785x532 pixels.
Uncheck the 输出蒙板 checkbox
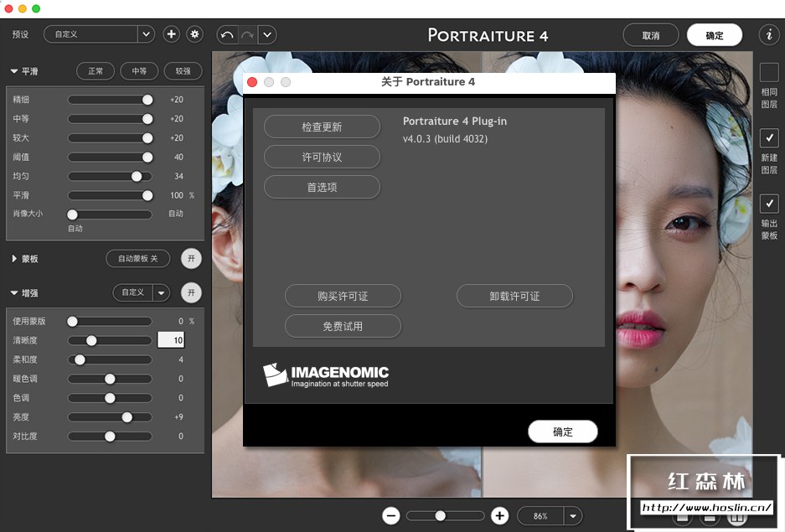(769, 204)
